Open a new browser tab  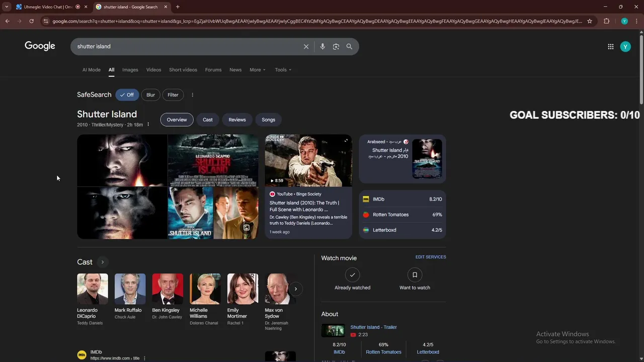tap(178, 7)
